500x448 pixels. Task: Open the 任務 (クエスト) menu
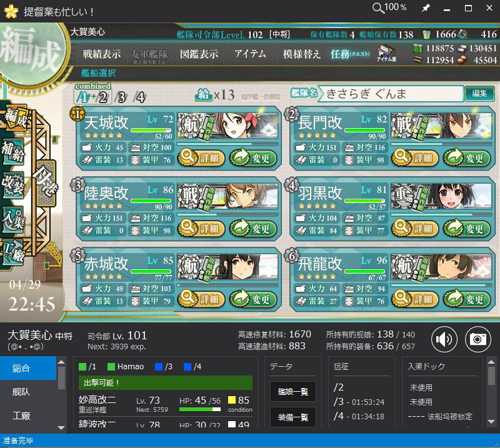point(350,54)
